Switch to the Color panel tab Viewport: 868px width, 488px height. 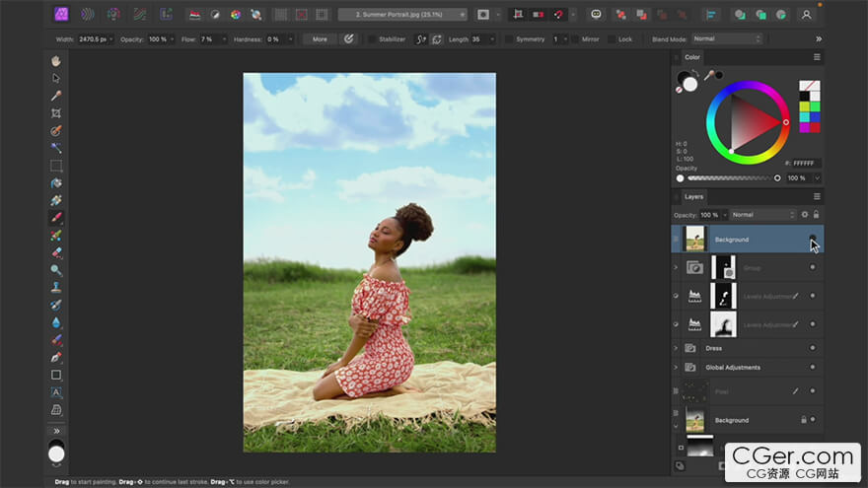pos(692,57)
